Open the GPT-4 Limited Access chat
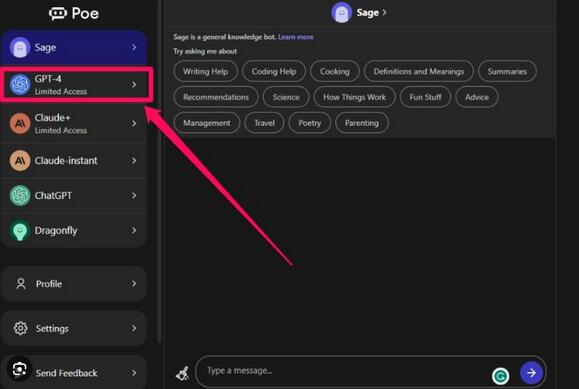The height and width of the screenshot is (389, 579). 74,85
